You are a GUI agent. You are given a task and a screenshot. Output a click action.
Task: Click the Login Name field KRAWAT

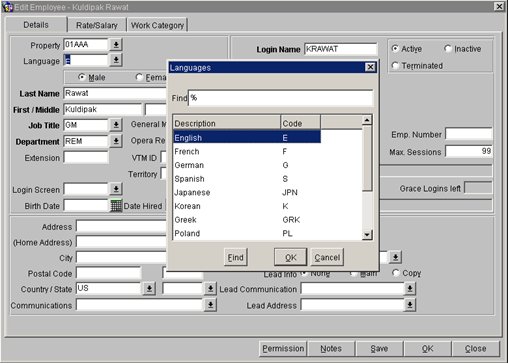coord(340,49)
